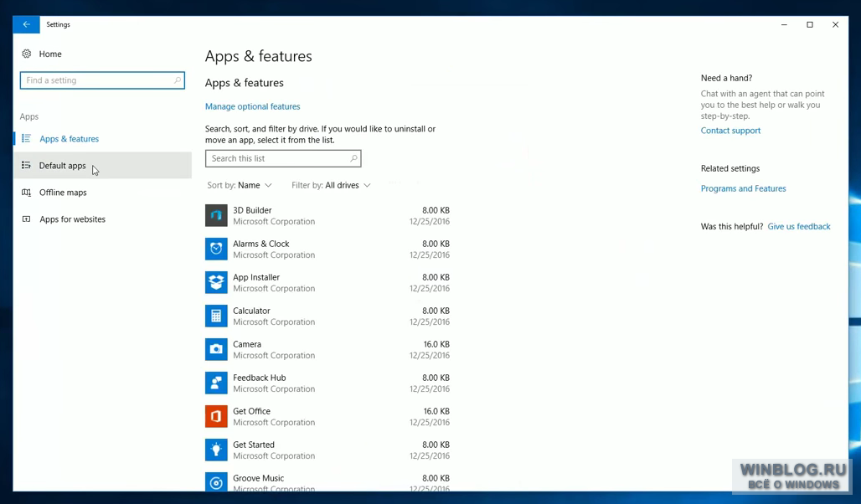This screenshot has height=504, width=861.
Task: Click the Default apps sidebar icon
Action: coord(26,165)
